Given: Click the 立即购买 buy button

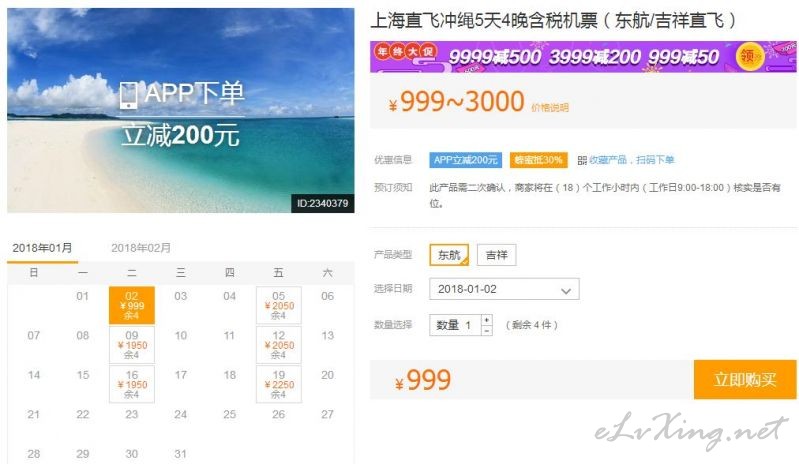Looking at the screenshot, I should 745,379.
